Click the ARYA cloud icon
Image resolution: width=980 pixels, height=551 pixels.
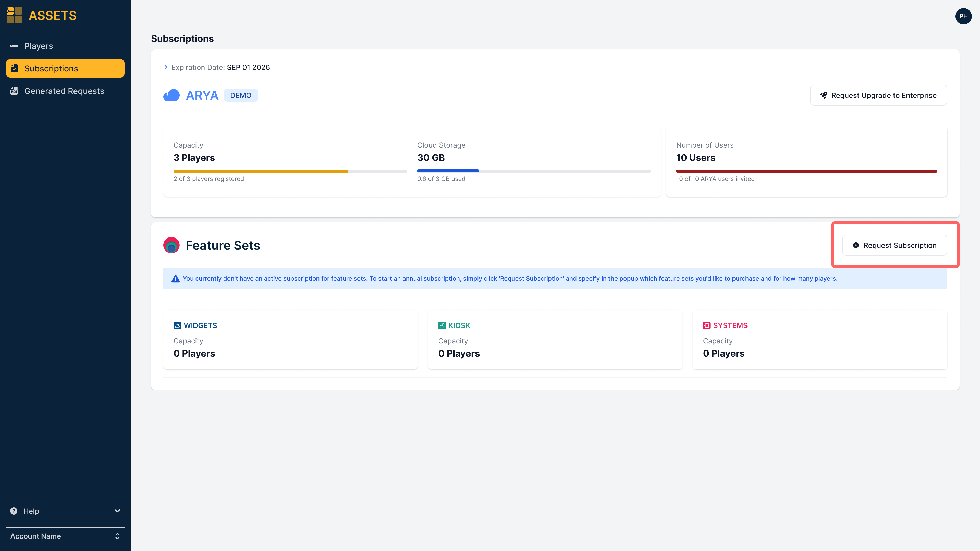click(171, 95)
